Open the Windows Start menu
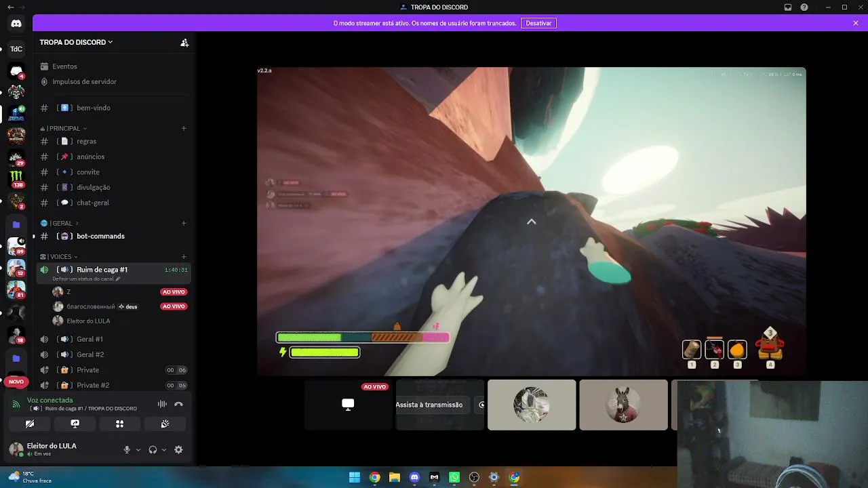Image resolution: width=868 pixels, height=488 pixels. [x=355, y=477]
